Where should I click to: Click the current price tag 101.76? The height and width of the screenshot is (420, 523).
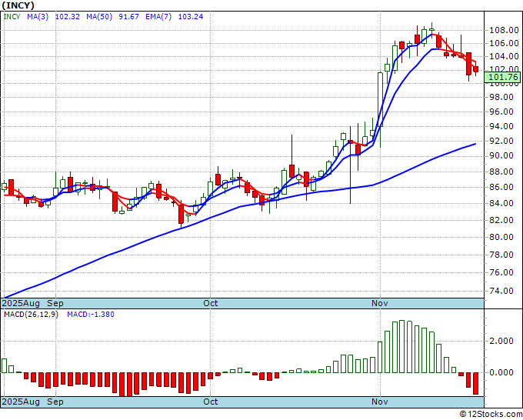503,78
